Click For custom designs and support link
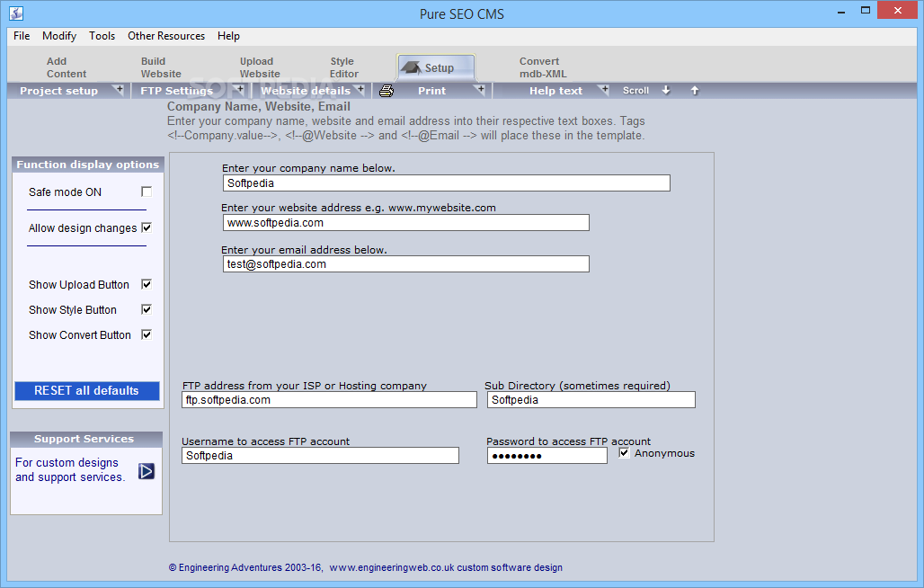This screenshot has width=924, height=588. point(70,469)
